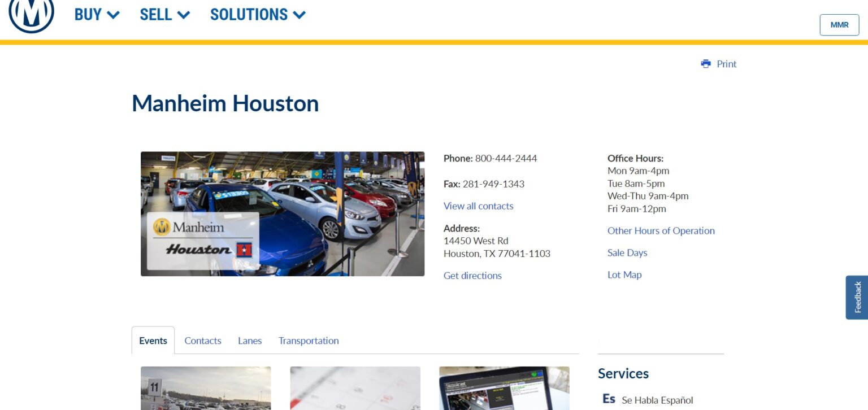Select the Lanes tab
Screen dimensions: 868x410
pos(250,341)
